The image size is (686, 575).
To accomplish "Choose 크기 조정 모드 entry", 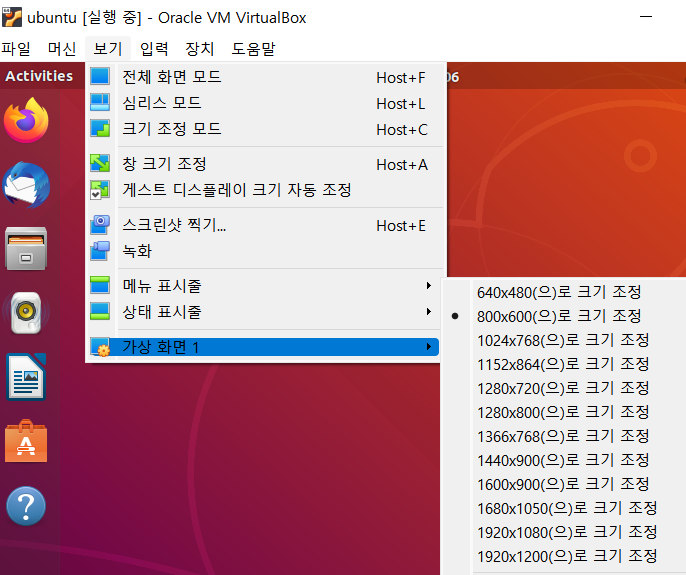I will click(266, 129).
